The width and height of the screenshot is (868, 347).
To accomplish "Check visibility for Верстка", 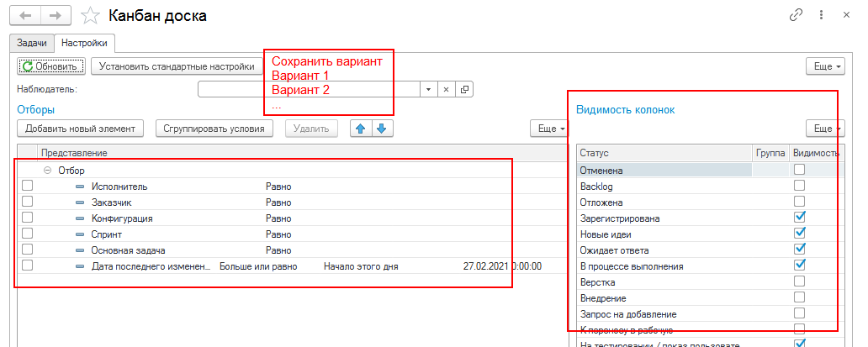I will point(799,281).
